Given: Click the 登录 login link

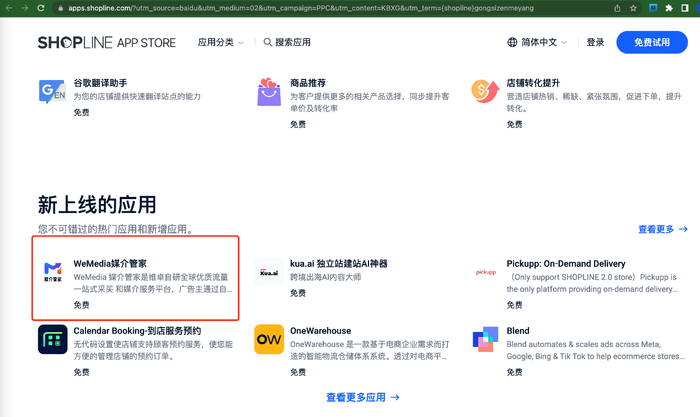Looking at the screenshot, I should [595, 42].
